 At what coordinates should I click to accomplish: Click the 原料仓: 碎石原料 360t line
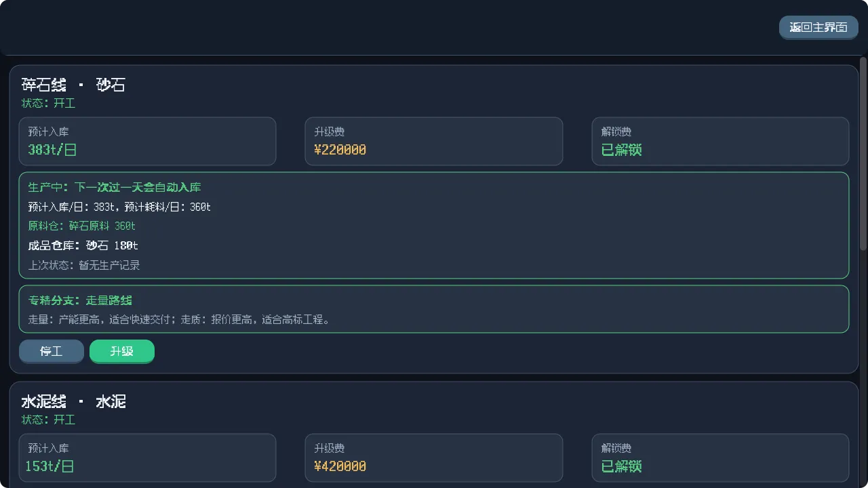click(x=82, y=226)
